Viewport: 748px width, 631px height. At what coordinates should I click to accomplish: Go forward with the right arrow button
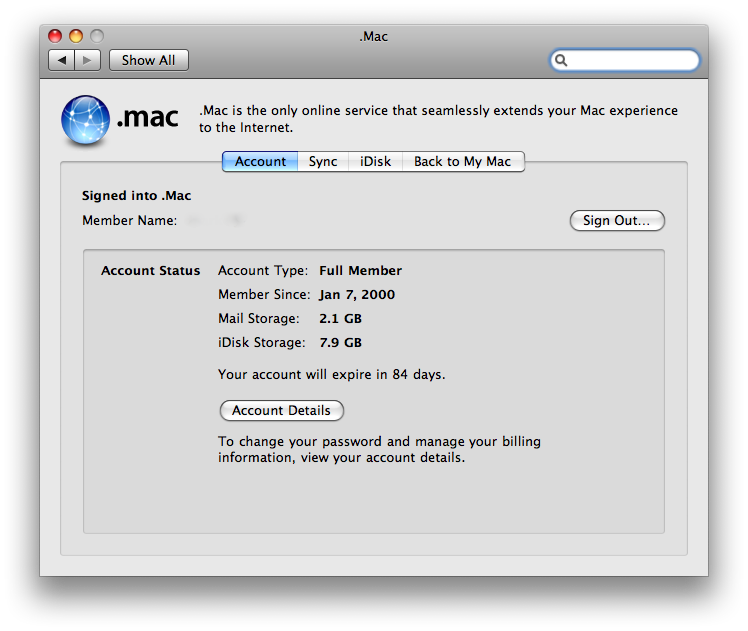(x=87, y=60)
